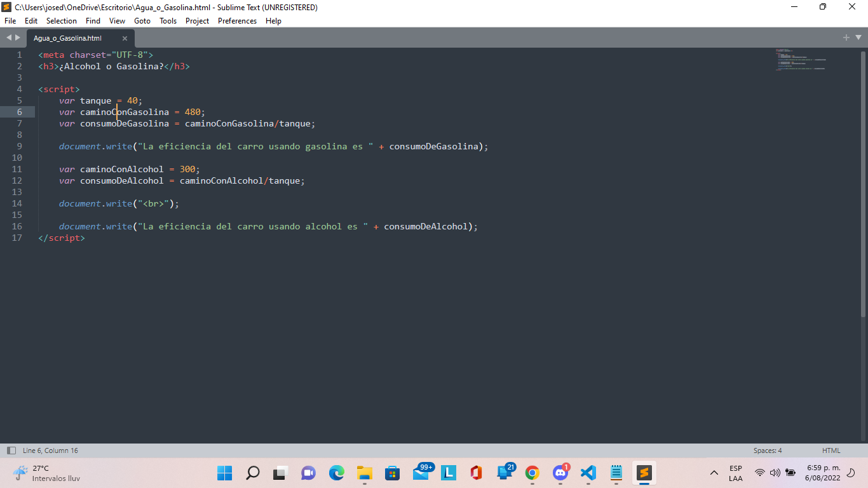This screenshot has height=488, width=868.
Task: Click line number 17 in the gutter
Action: click(16, 238)
